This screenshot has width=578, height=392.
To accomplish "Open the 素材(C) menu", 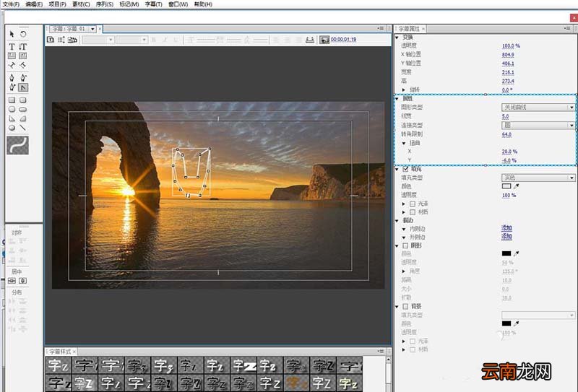I will click(x=81, y=4).
